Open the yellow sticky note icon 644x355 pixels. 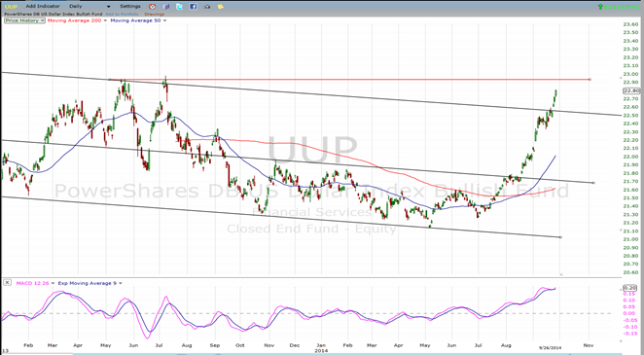point(221,7)
